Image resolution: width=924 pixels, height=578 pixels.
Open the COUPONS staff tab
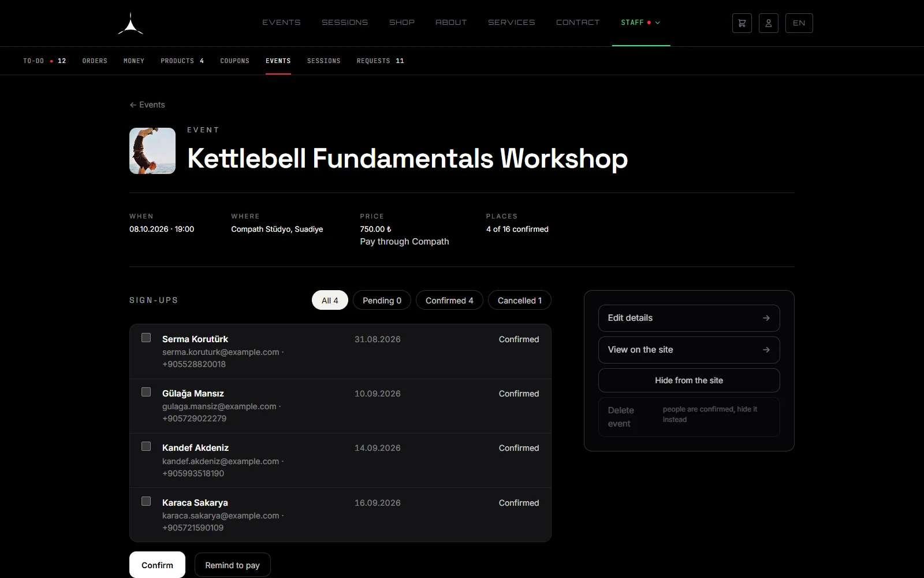click(234, 61)
